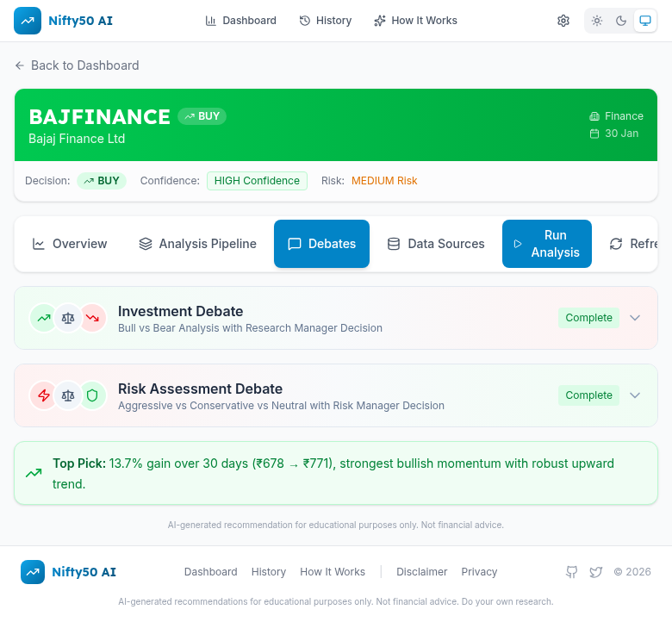
Task: Click the Nifty50 AI logo icon in header
Action: click(28, 21)
